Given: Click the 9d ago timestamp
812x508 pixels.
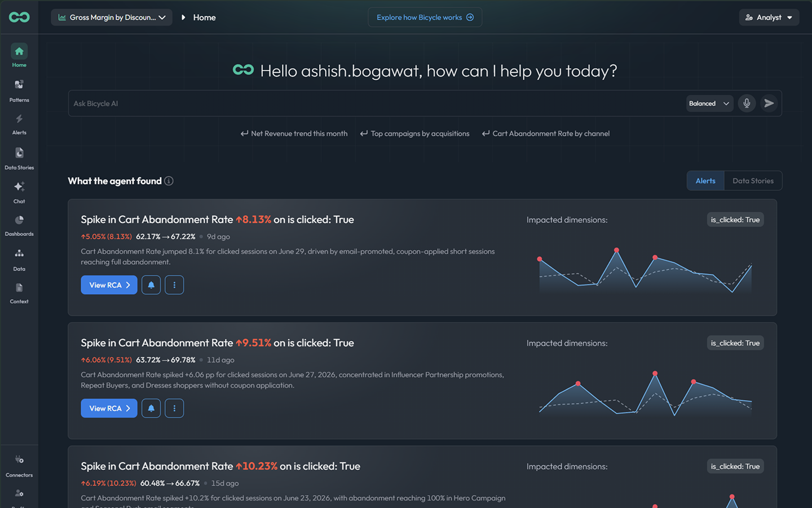Looking at the screenshot, I should [x=218, y=237].
